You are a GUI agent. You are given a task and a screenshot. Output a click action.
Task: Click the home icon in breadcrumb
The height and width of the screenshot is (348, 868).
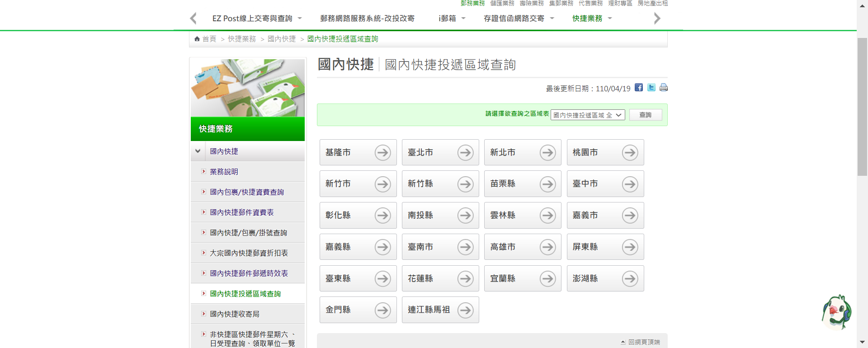coord(197,39)
